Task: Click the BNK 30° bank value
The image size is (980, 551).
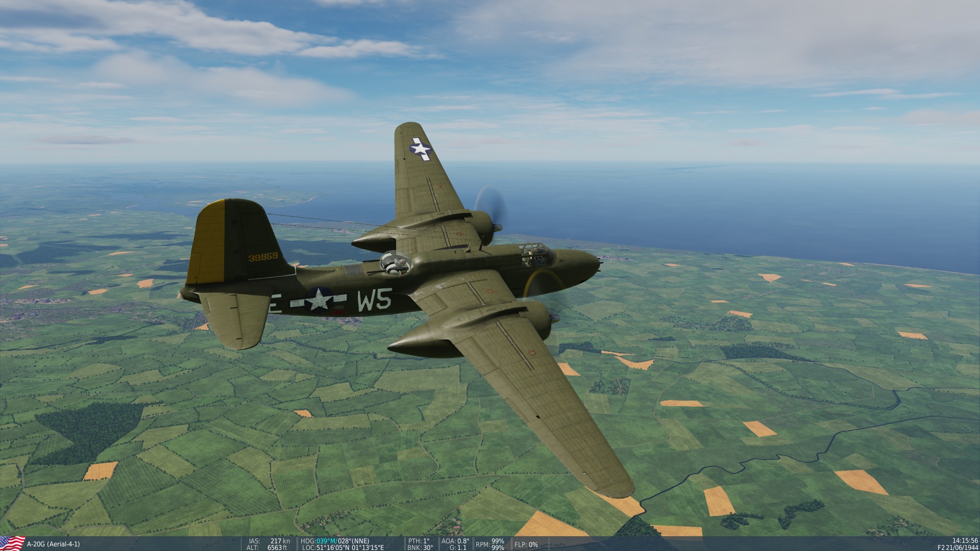Action: [x=421, y=548]
